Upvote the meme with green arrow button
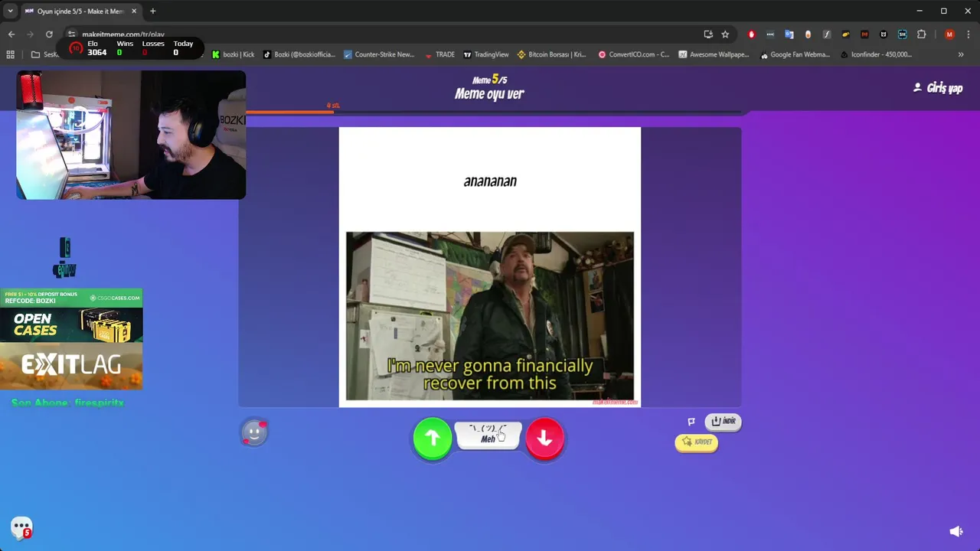 point(433,438)
